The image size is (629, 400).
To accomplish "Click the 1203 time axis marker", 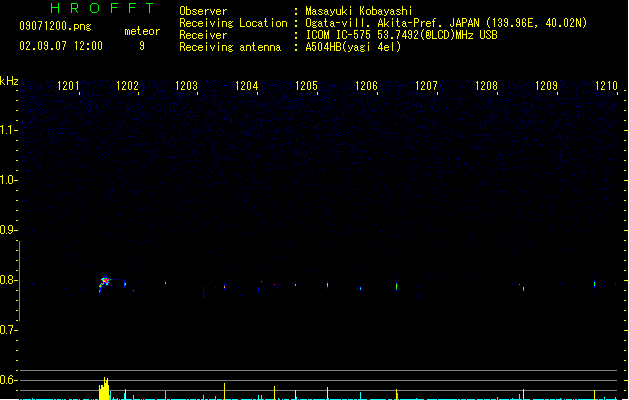I will [x=187, y=85].
